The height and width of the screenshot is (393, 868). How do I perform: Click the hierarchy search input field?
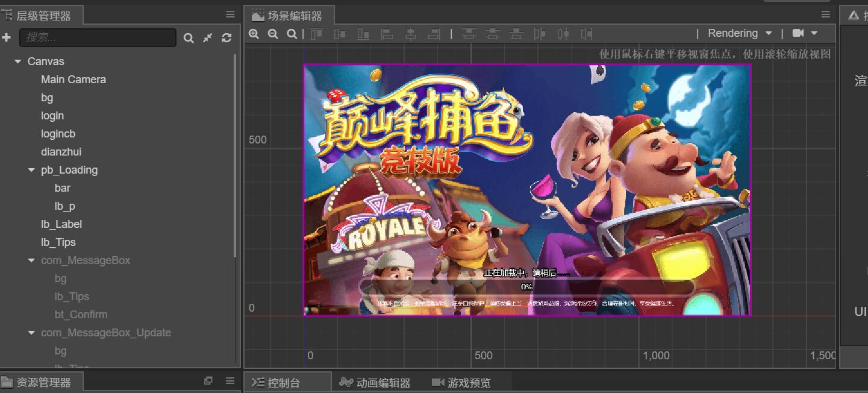click(x=98, y=38)
